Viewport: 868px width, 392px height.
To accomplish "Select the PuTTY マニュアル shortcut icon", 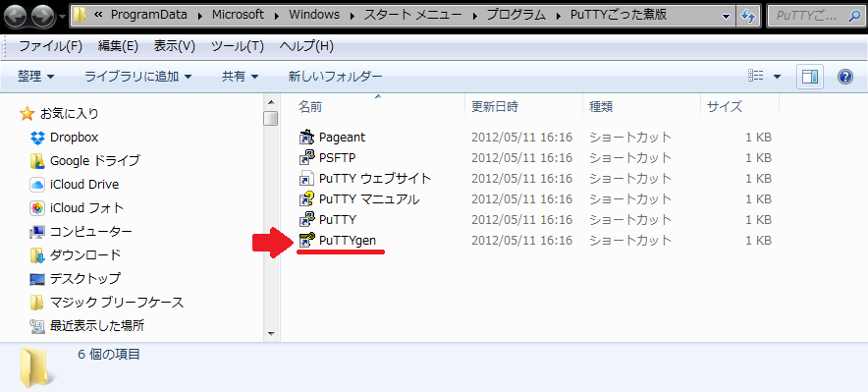I will point(306,199).
